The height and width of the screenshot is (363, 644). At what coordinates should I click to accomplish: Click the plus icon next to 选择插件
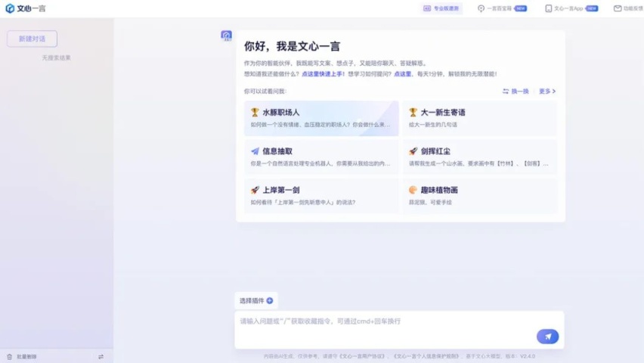click(x=270, y=300)
